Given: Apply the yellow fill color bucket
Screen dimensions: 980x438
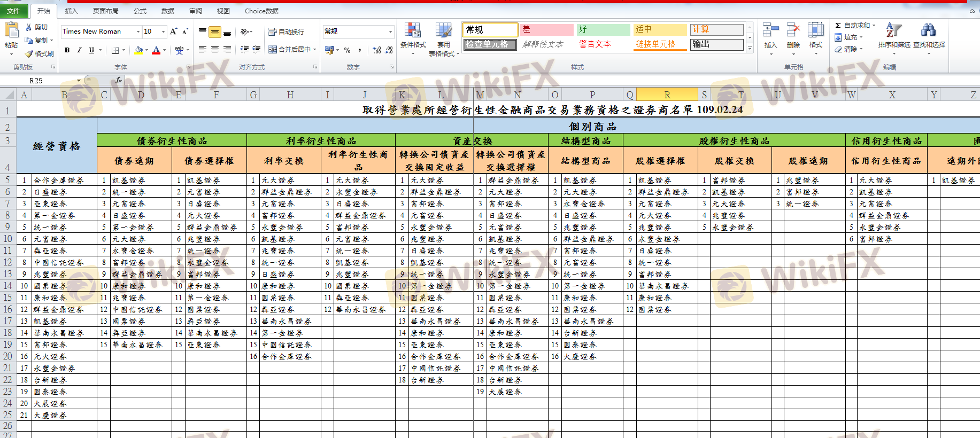Looking at the screenshot, I should pyautogui.click(x=138, y=50).
